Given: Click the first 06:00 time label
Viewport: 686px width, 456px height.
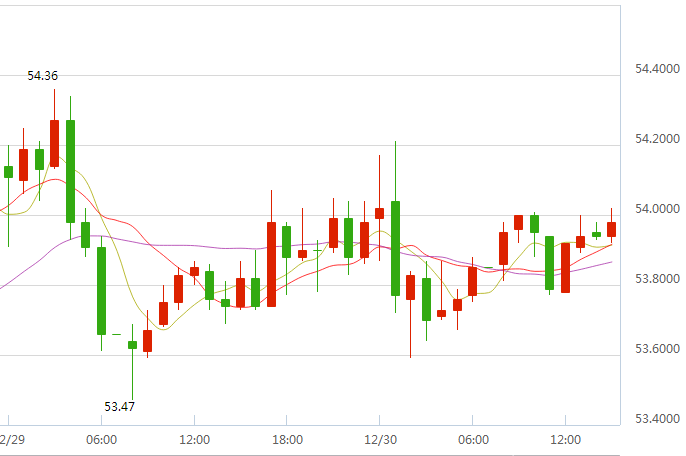Looking at the screenshot, I should click(102, 440).
